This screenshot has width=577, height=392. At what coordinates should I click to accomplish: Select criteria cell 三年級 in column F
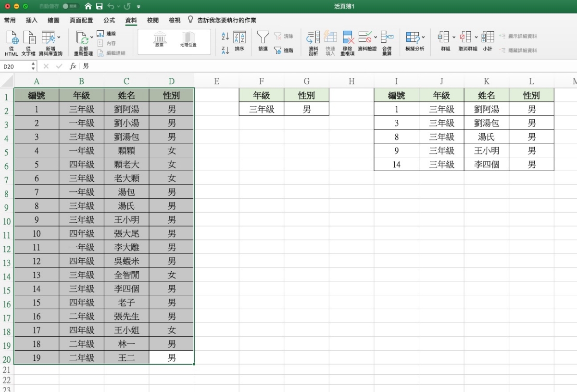(262, 109)
